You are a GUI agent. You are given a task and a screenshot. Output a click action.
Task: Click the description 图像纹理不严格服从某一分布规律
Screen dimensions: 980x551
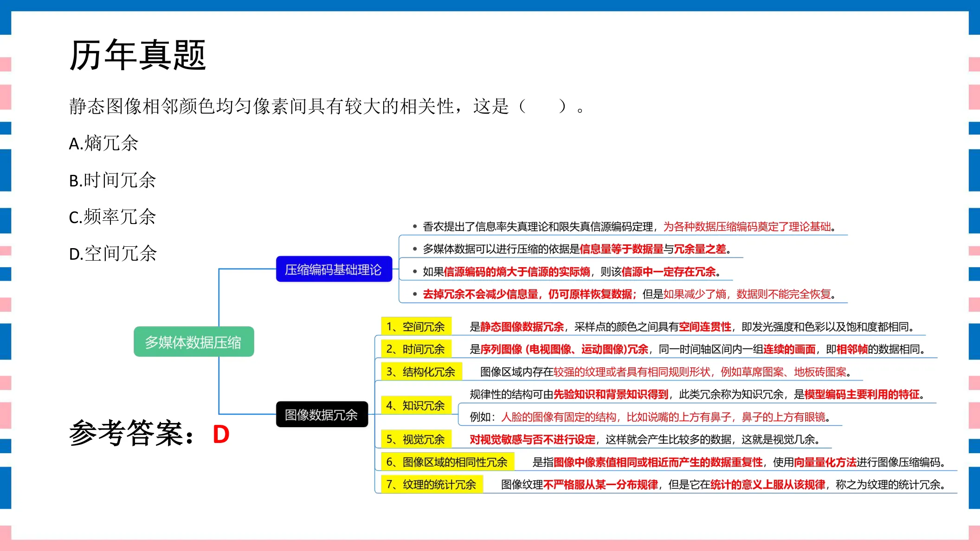tap(723, 485)
